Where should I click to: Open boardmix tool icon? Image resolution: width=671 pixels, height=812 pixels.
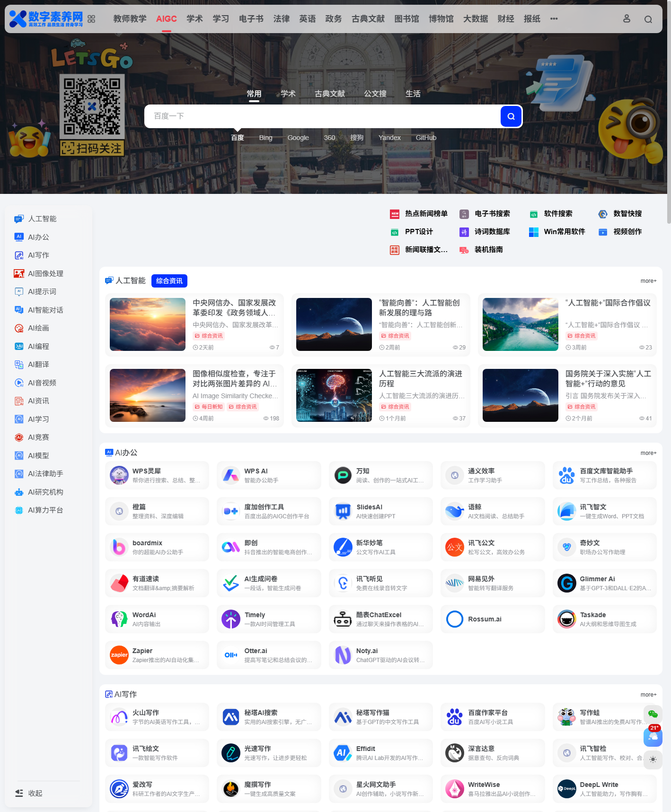[119, 547]
